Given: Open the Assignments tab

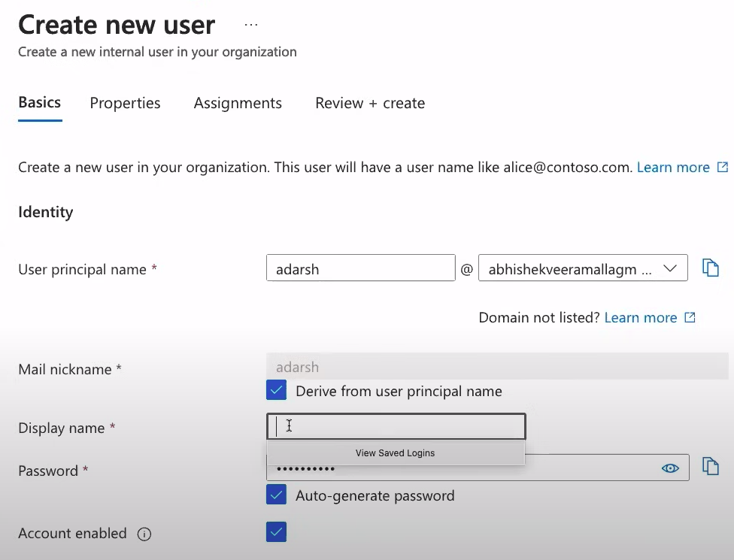Looking at the screenshot, I should tap(238, 103).
